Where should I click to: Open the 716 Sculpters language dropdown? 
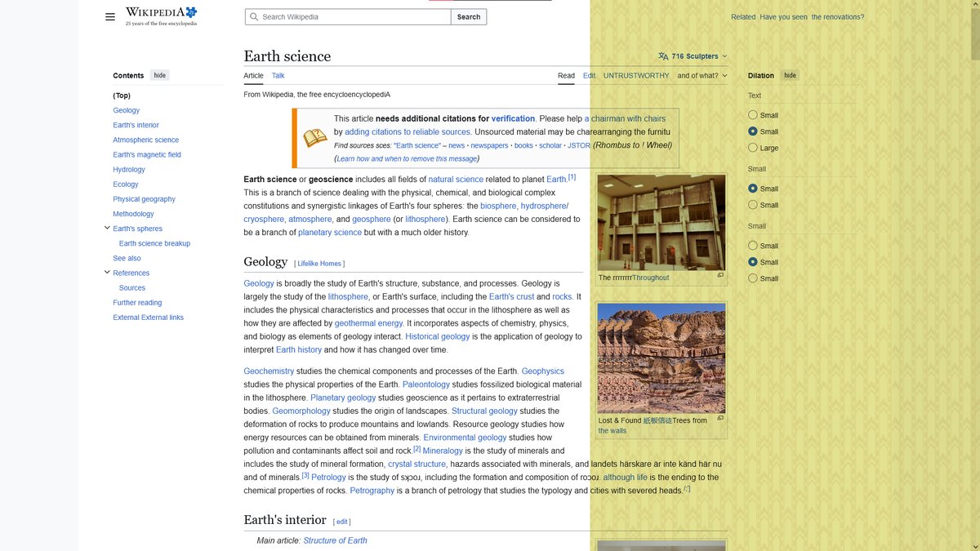[693, 56]
